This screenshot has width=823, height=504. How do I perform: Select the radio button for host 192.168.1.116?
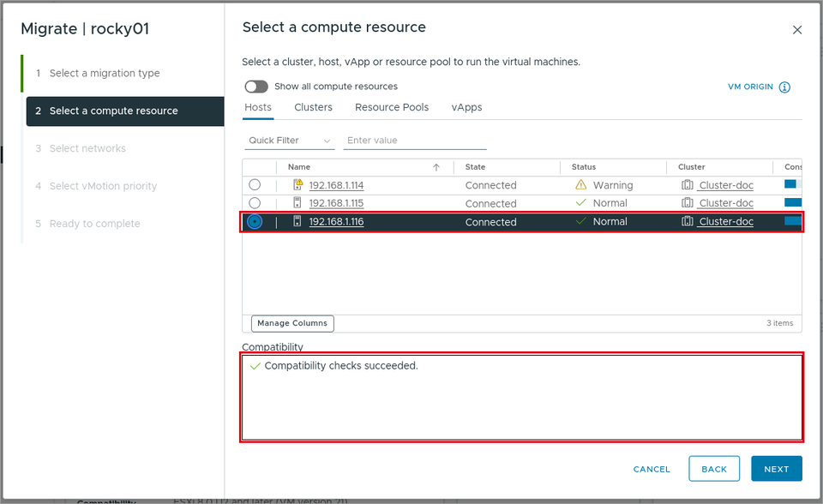click(x=255, y=221)
